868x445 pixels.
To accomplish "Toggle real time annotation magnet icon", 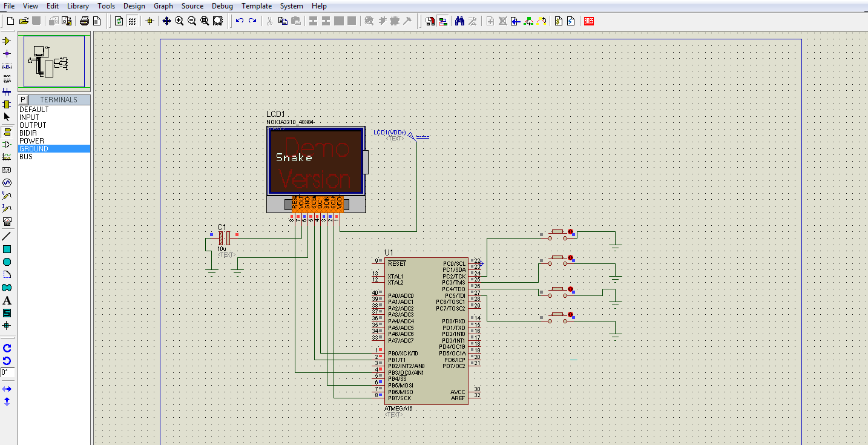I will (x=430, y=21).
